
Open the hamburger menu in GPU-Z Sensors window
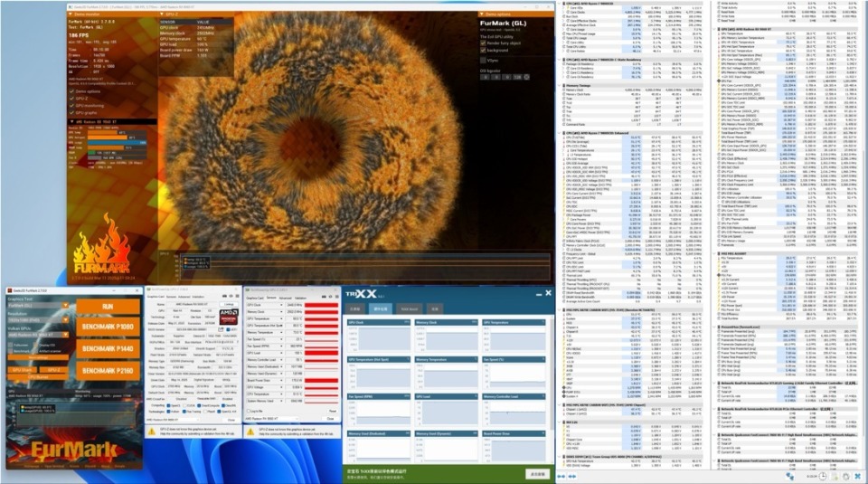[336, 297]
